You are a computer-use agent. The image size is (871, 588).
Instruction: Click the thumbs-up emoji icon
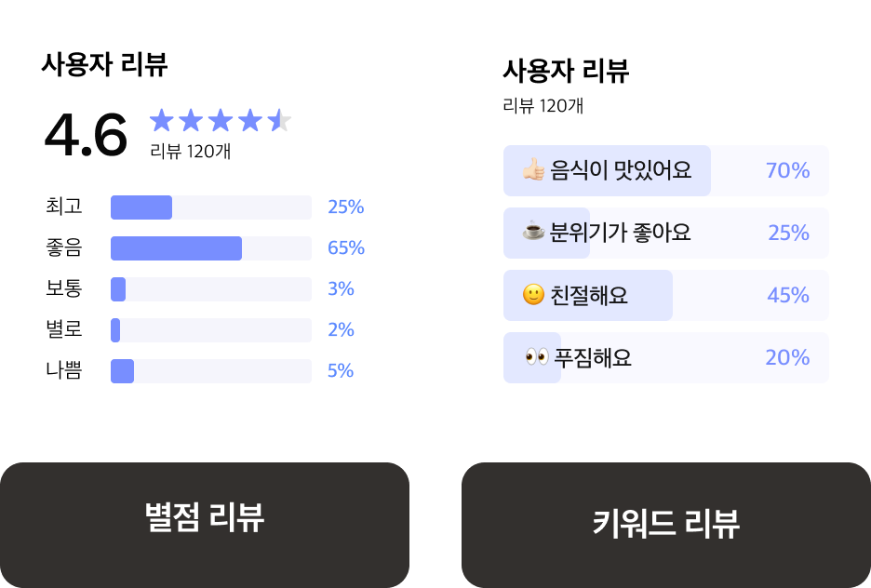point(533,170)
